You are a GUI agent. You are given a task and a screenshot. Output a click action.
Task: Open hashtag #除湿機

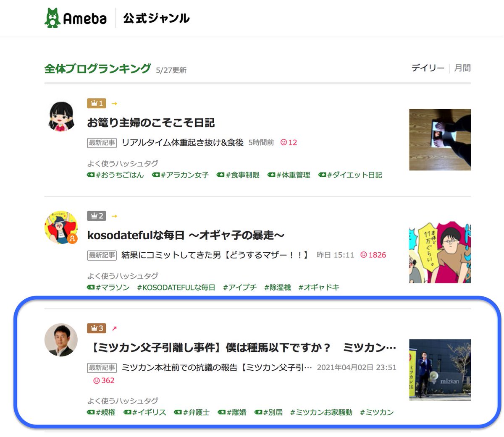tap(278, 288)
